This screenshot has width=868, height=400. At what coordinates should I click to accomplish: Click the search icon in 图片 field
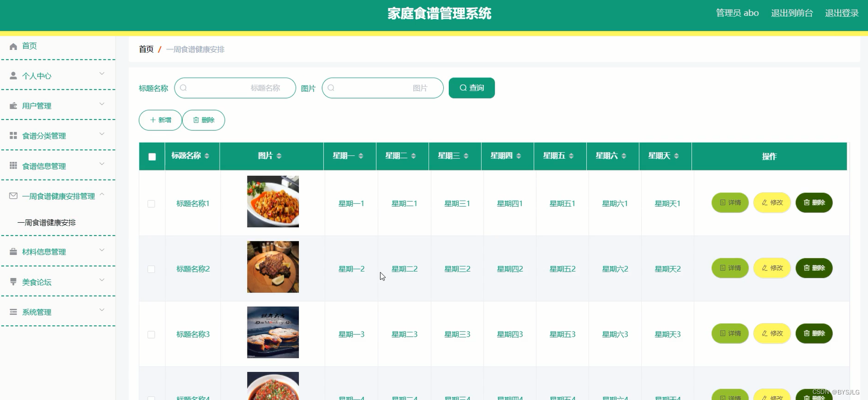tap(331, 88)
